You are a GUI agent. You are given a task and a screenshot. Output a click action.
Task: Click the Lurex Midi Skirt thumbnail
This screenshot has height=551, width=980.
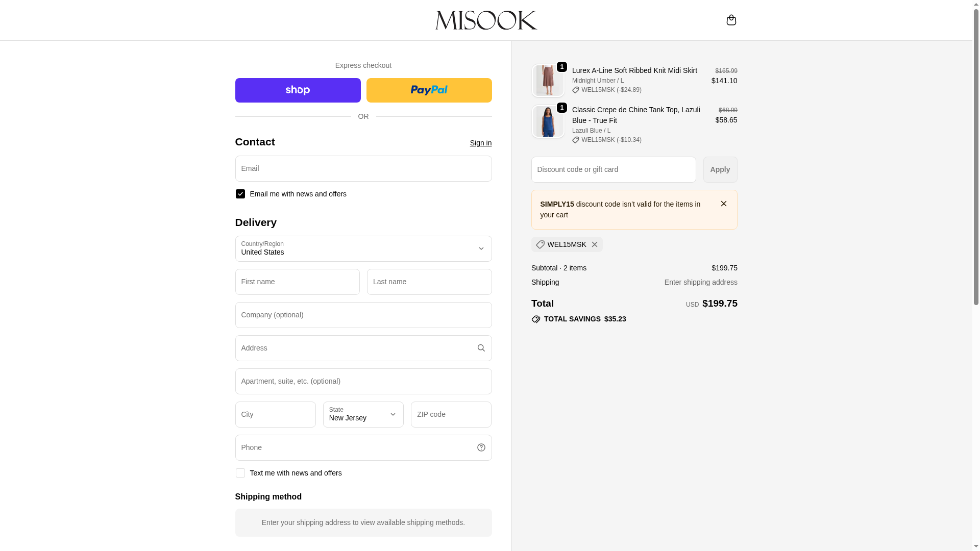(548, 81)
